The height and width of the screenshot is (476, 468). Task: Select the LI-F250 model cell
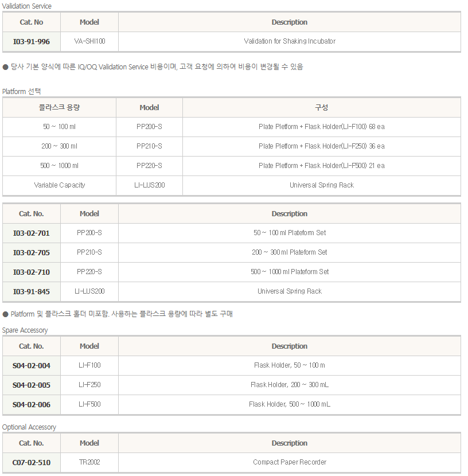tap(89, 385)
